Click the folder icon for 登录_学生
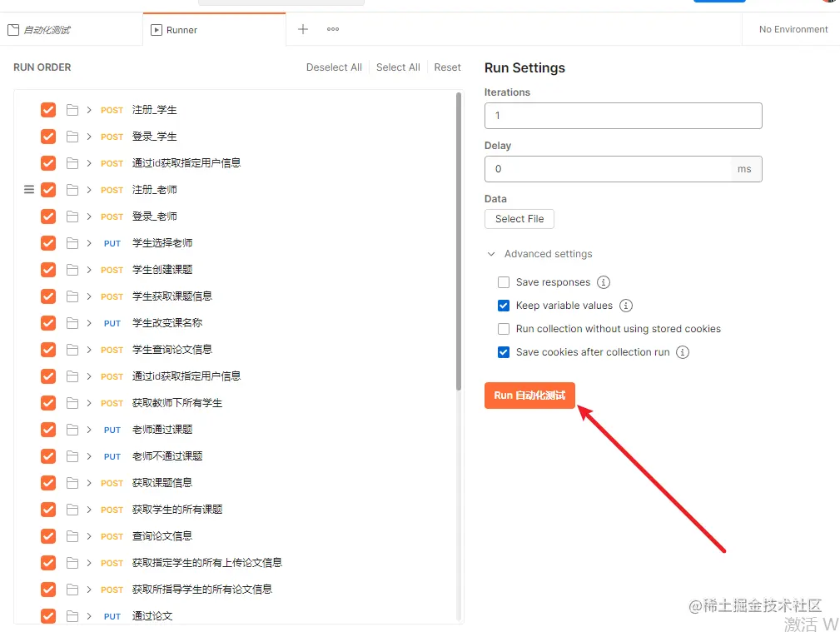This screenshot has height=632, width=840. [72, 137]
